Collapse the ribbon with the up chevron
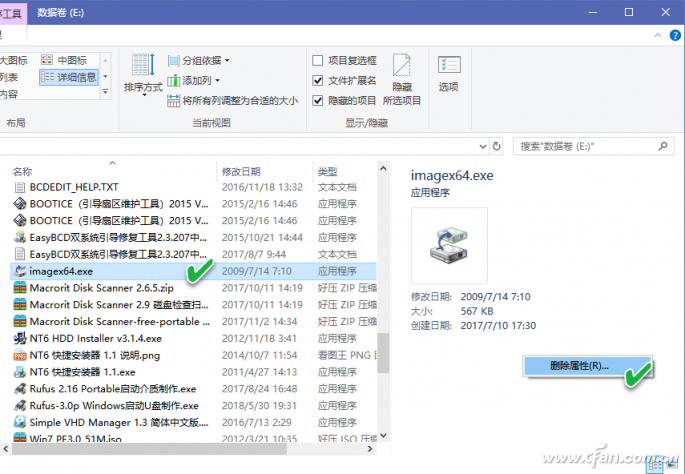 [x=657, y=35]
